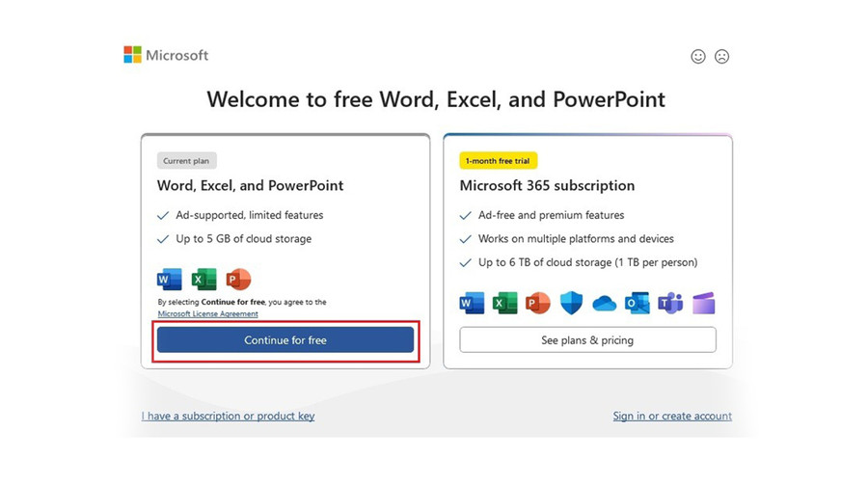Screen dimensions: 868x485
Task: Click the Current plan badge
Action: click(x=186, y=161)
